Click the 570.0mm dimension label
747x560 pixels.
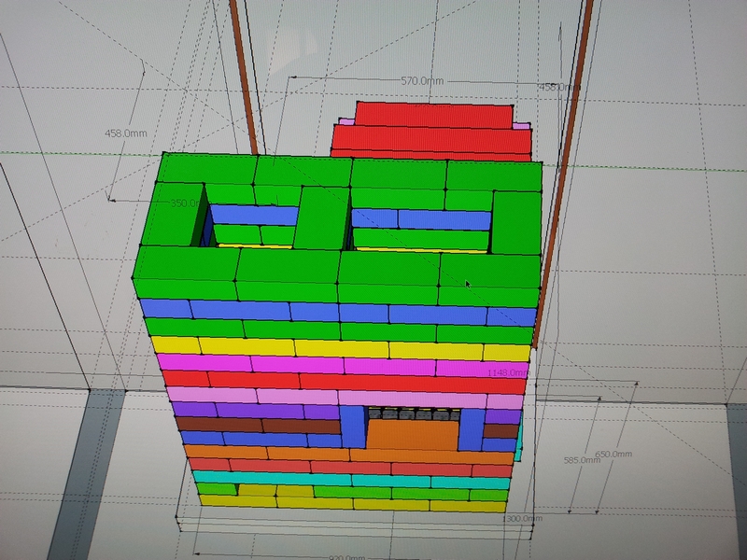click(422, 81)
